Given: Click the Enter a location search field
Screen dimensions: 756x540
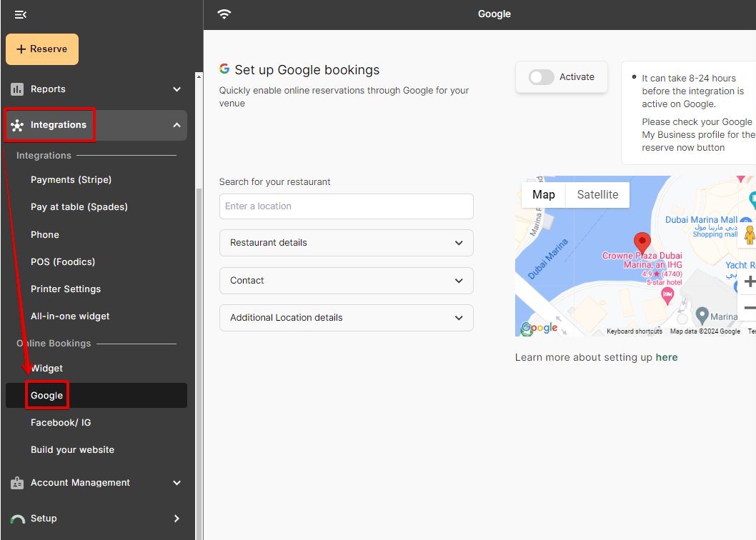Looking at the screenshot, I should [x=346, y=206].
